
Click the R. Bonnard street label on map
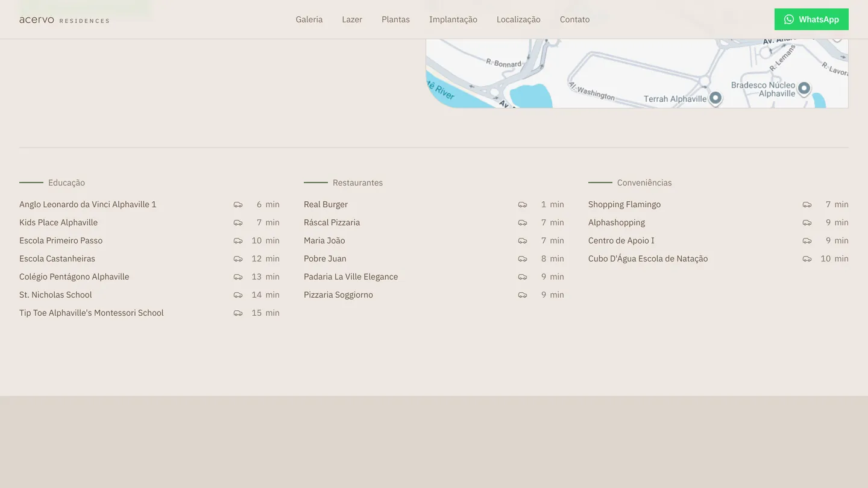pos(504,63)
